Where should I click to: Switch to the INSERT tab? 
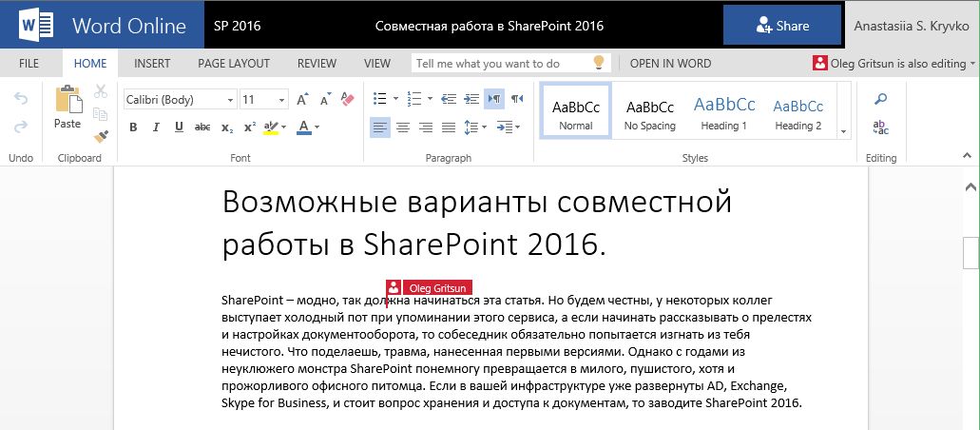tap(152, 63)
